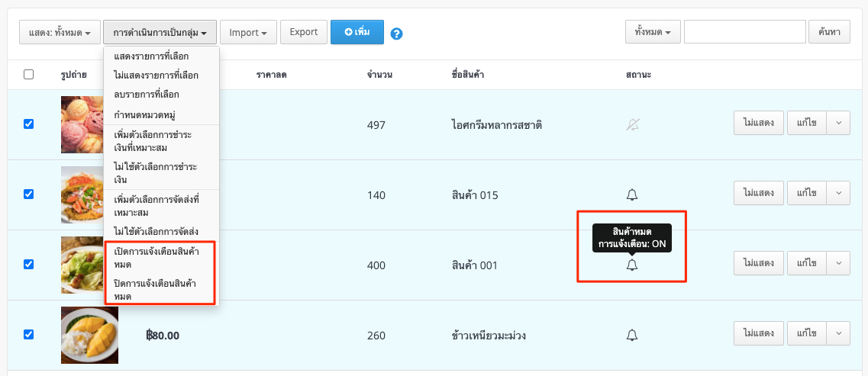Tick the select-all checkbox in table header

click(x=29, y=75)
